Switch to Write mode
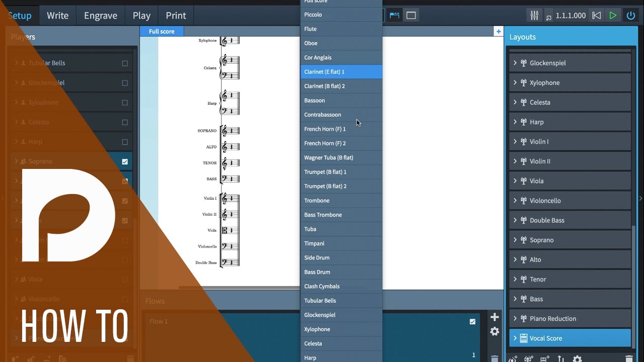The image size is (644, 362). point(57,16)
